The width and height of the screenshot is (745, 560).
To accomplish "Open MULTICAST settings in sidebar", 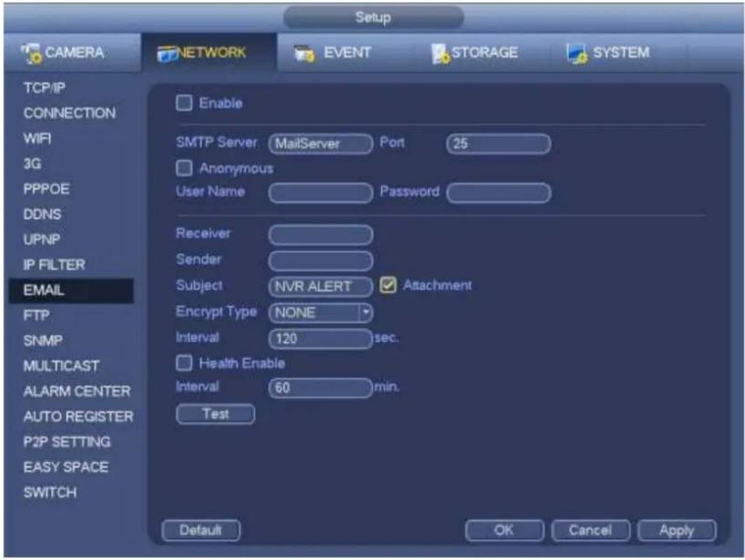I will tap(61, 365).
